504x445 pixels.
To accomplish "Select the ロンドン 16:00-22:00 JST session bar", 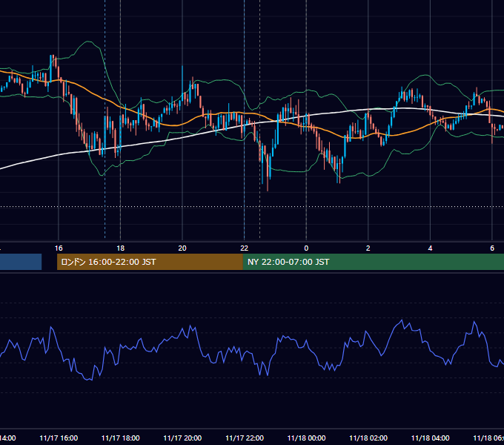I will [150, 262].
